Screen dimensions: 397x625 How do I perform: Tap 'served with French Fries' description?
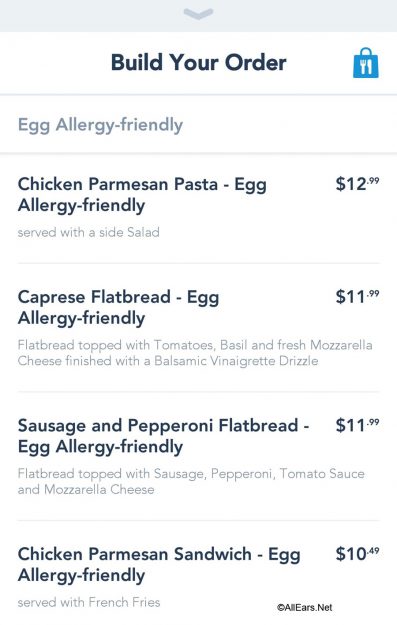(89, 602)
